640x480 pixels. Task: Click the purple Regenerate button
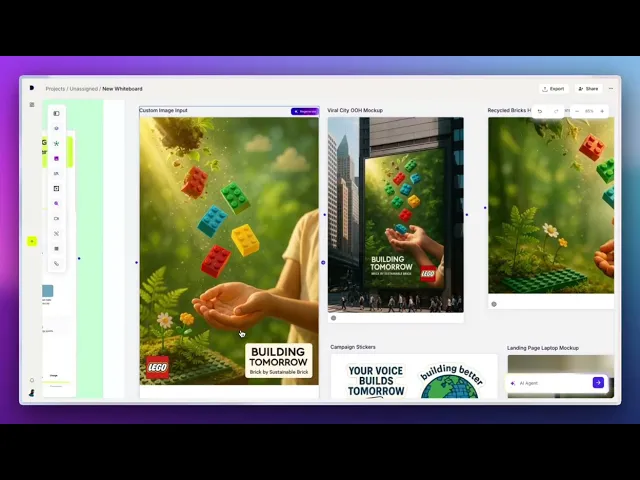point(304,111)
